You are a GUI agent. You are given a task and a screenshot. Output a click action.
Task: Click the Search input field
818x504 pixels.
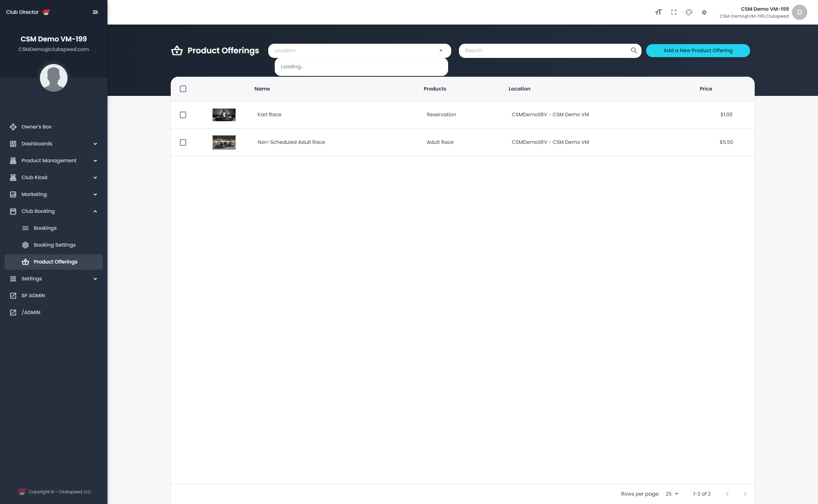[550, 50]
